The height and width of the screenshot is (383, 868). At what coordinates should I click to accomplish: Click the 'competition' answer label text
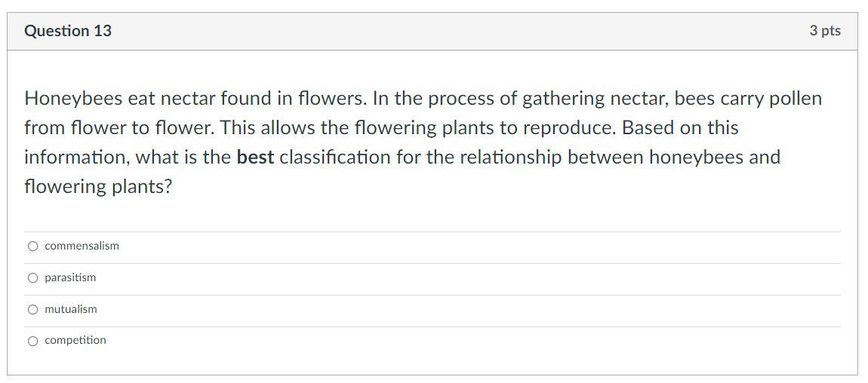pyautogui.click(x=75, y=341)
